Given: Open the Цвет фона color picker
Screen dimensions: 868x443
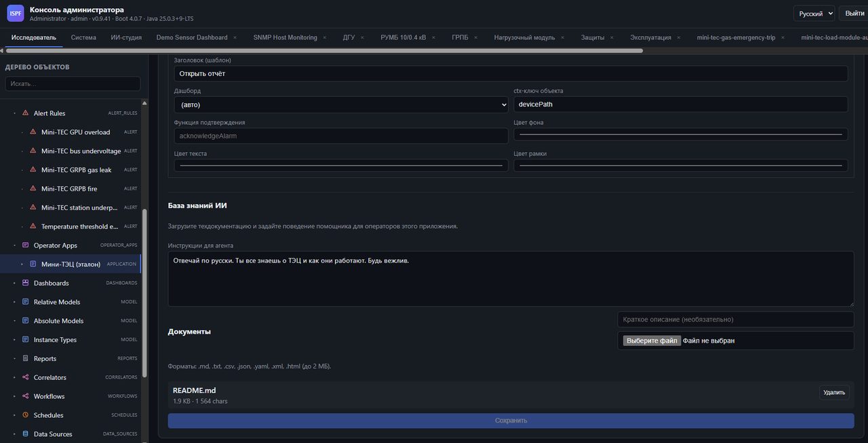Looking at the screenshot, I should coord(680,134).
